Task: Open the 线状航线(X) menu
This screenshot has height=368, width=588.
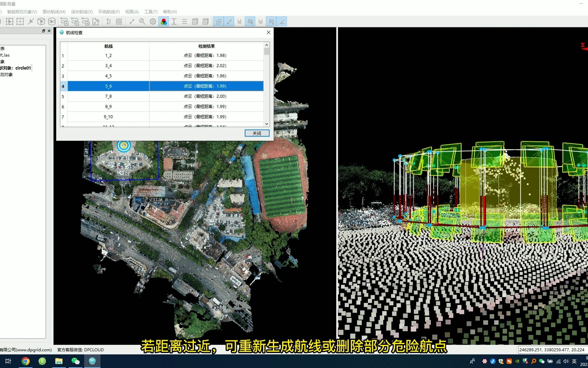Action: pos(82,12)
